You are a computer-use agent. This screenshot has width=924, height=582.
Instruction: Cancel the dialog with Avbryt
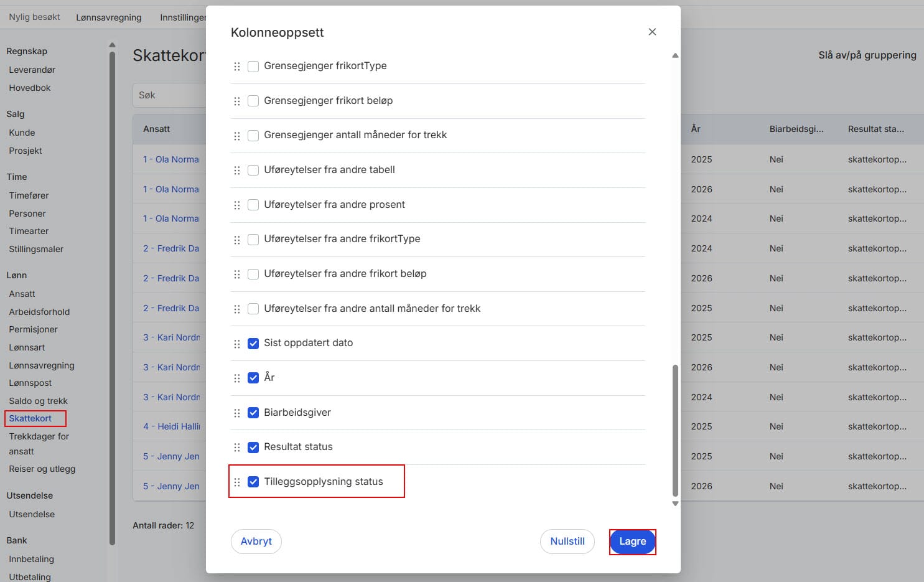pyautogui.click(x=256, y=542)
